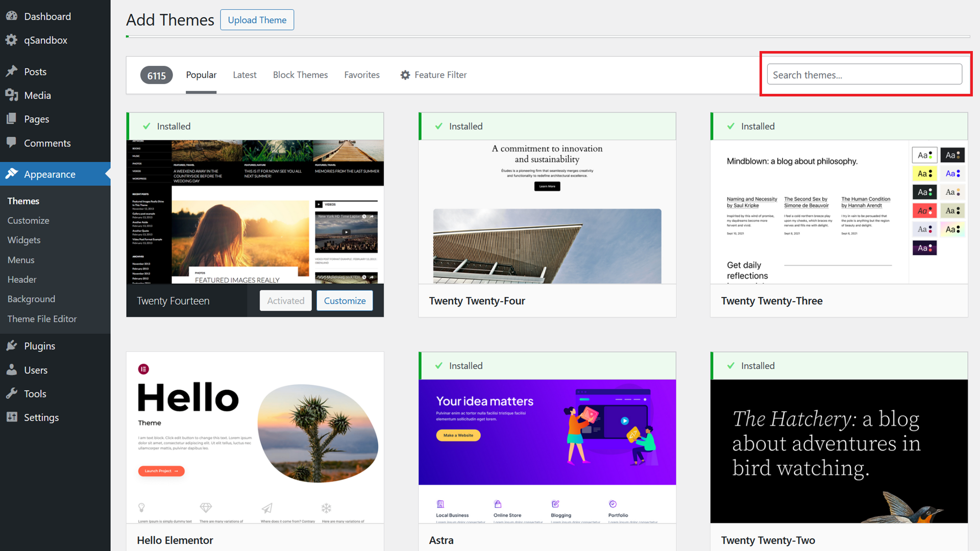Viewport: 980px width, 551px height.
Task: Open the Twenty Twenty-Three theme preview
Action: 839,212
